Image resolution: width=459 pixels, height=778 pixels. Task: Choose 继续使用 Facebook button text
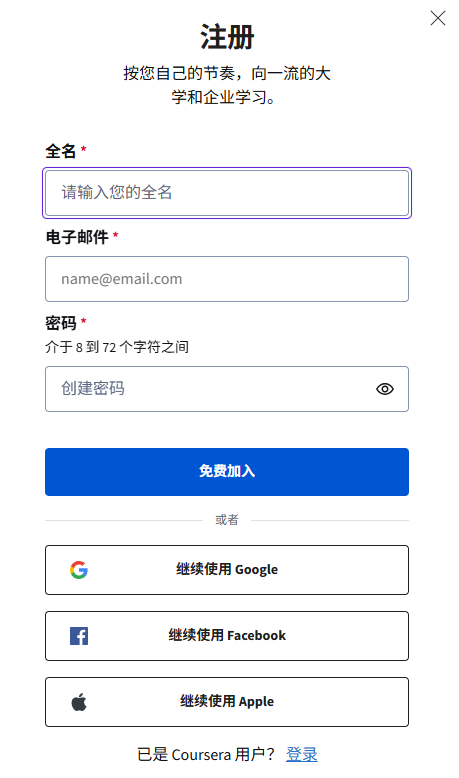(x=227, y=636)
